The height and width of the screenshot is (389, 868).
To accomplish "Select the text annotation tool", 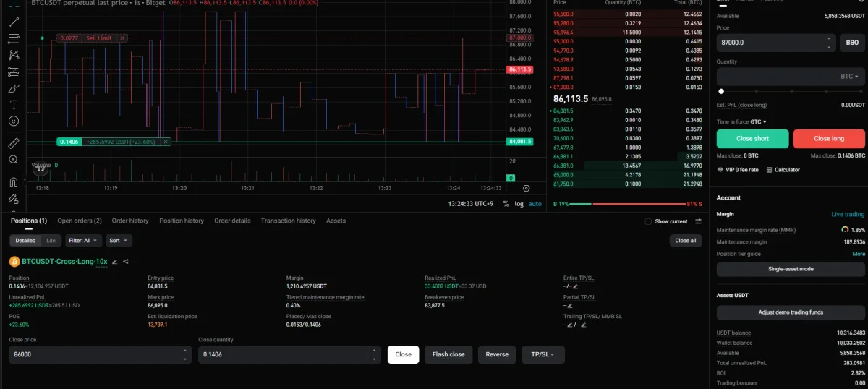I will (x=13, y=105).
